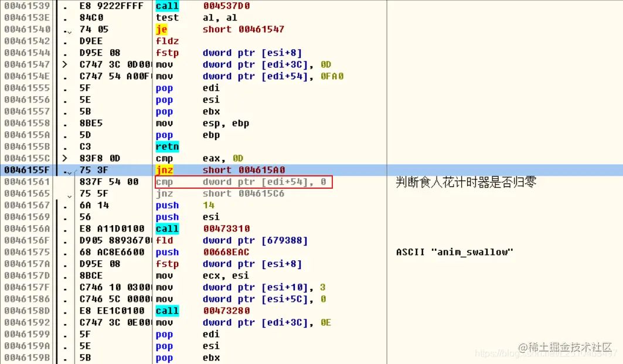The height and width of the screenshot is (364, 623).
Task: Select mov dword ptr [edi+3C], 0E instruction
Action: tap(243, 322)
